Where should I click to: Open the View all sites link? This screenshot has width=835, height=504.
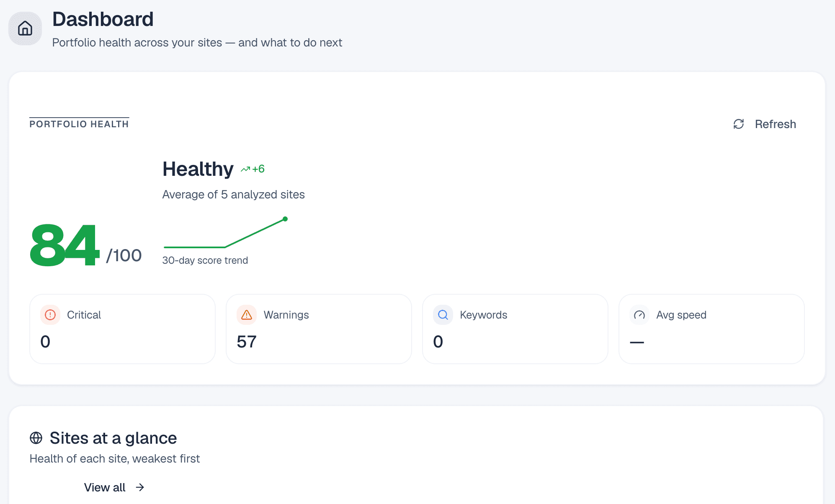[114, 487]
